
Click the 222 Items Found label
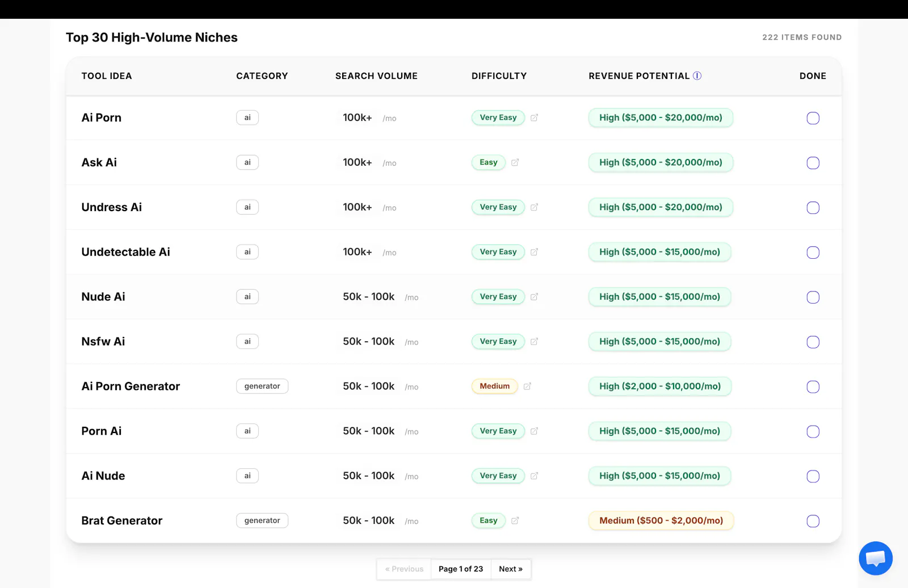click(802, 37)
